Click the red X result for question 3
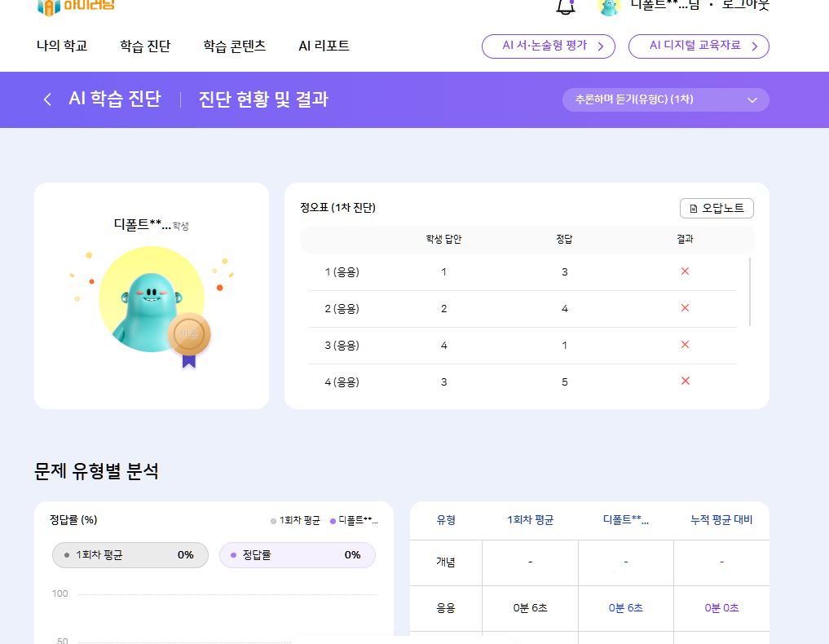829x644 pixels. (x=685, y=345)
